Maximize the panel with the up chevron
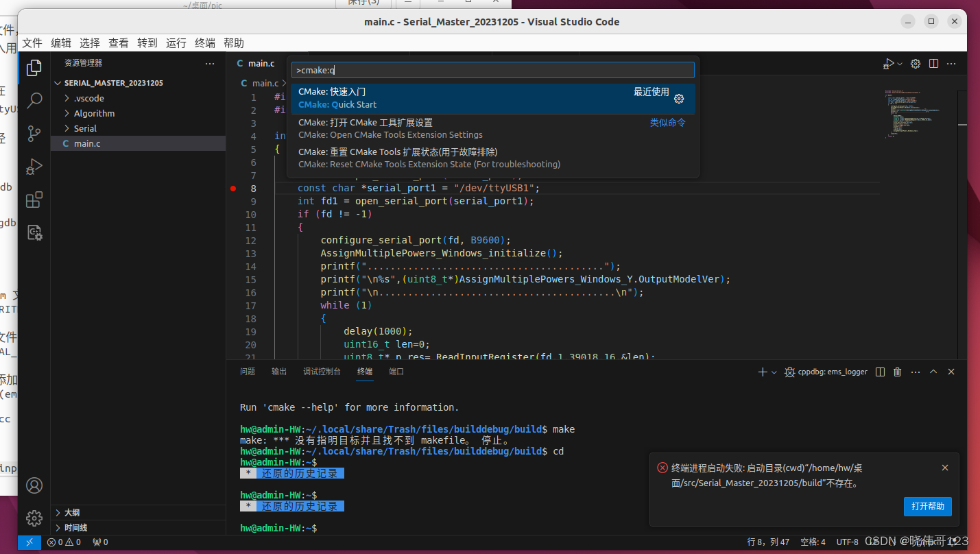Viewport: 980px width, 554px height. (933, 372)
